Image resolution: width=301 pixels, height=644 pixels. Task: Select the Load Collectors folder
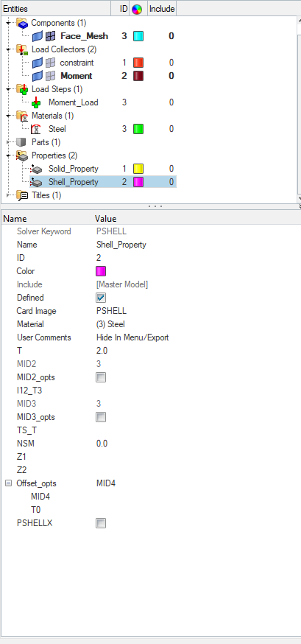click(x=64, y=49)
